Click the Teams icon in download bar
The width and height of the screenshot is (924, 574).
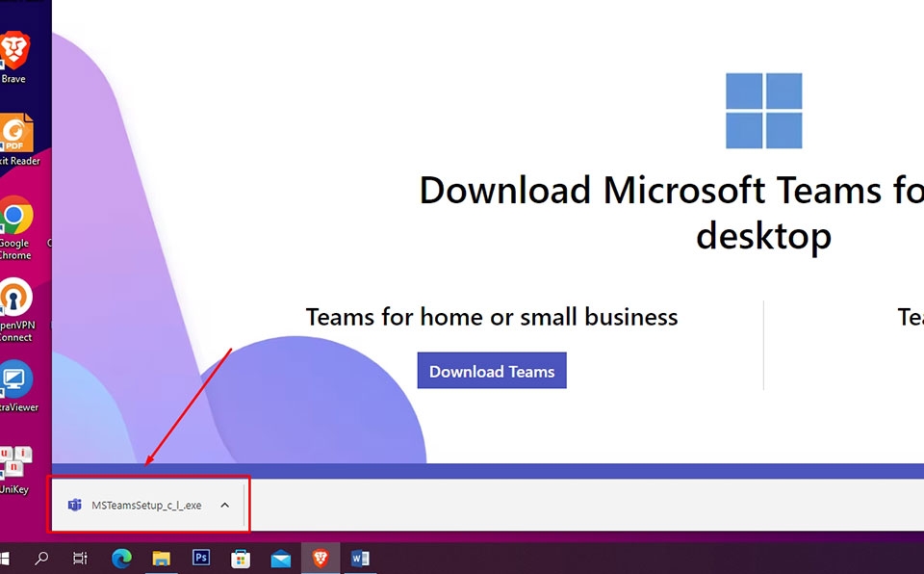75,505
